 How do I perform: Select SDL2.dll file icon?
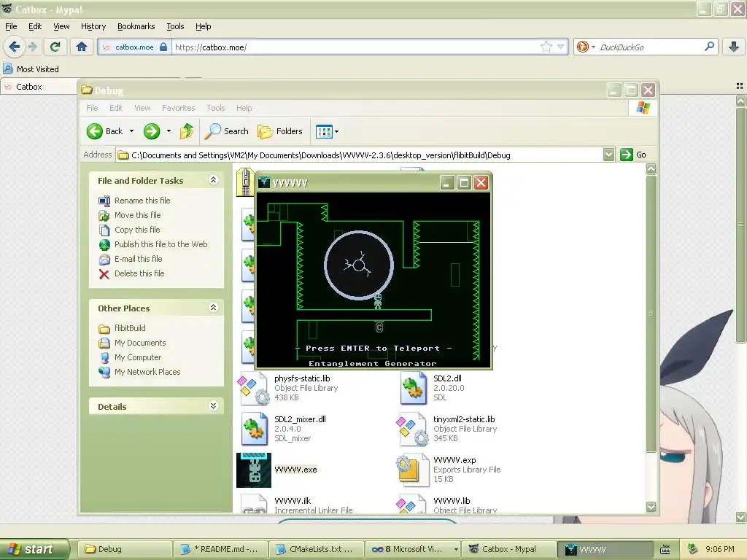pos(414,388)
